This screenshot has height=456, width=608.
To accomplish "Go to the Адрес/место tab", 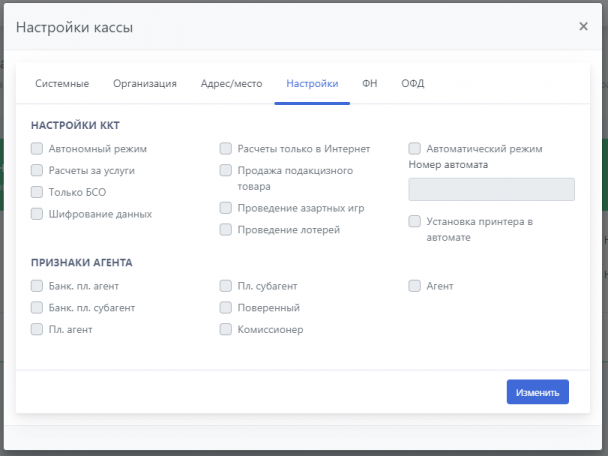I will [x=231, y=84].
